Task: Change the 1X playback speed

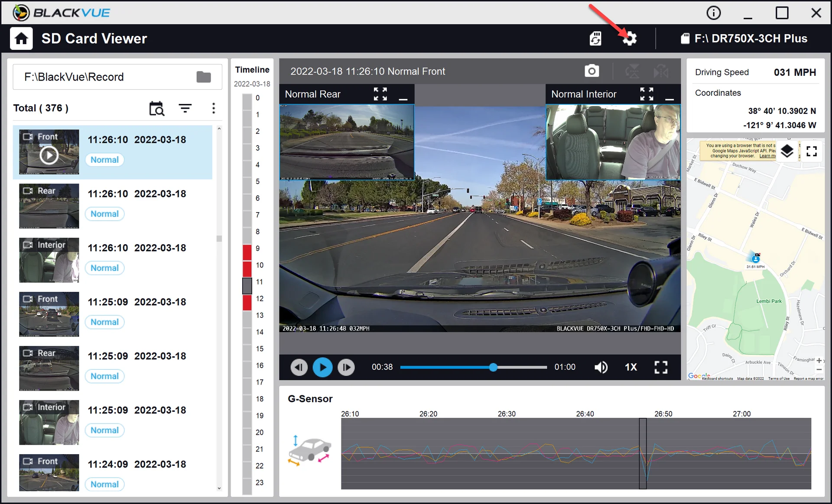Action: point(630,367)
